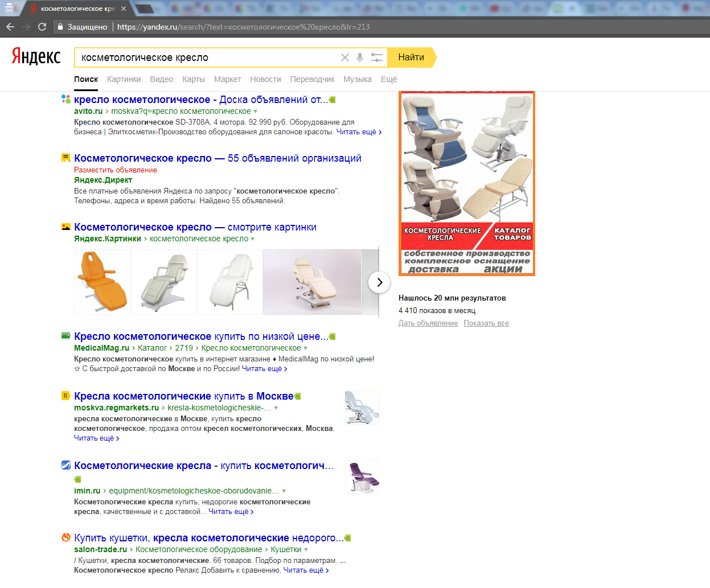Click Показать все link
The image size is (710, 588).
point(486,323)
